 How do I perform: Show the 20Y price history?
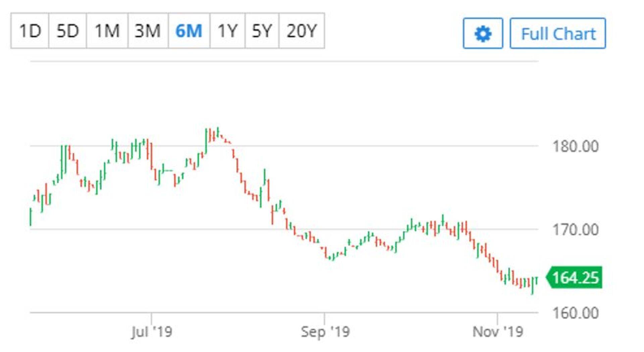(302, 31)
